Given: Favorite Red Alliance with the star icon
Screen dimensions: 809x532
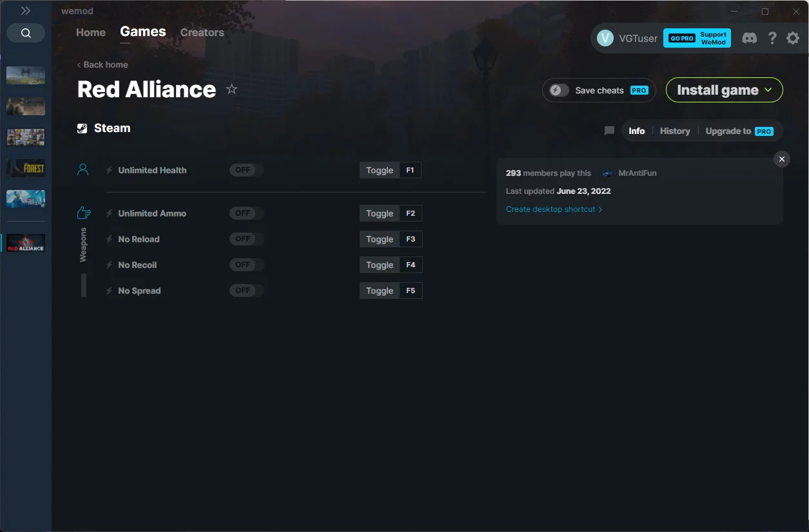Looking at the screenshot, I should coord(232,90).
